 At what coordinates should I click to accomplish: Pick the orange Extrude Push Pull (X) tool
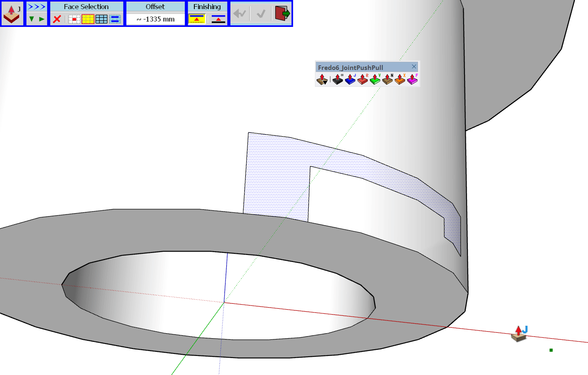[400, 79]
